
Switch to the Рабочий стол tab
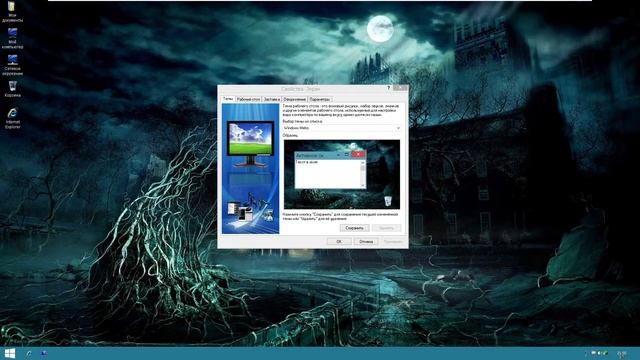(248, 99)
